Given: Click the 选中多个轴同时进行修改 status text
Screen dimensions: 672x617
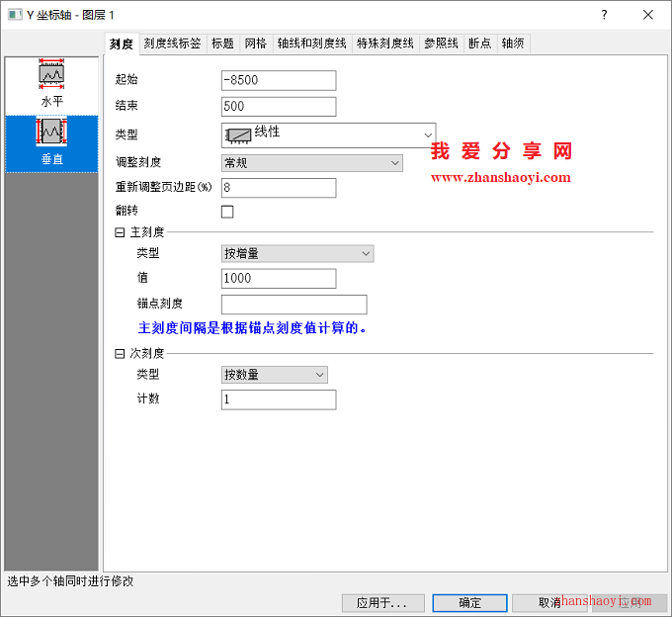Looking at the screenshot, I should pos(70,581).
